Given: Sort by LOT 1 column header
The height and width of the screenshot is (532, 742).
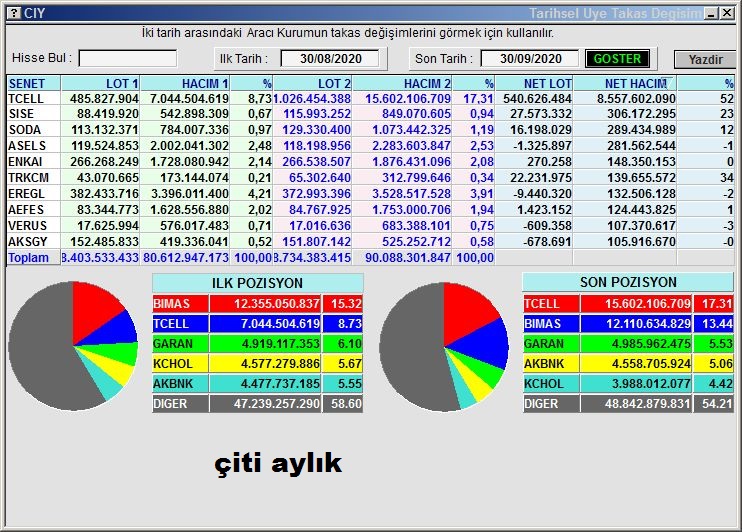Looking at the screenshot, I should coord(100,83).
